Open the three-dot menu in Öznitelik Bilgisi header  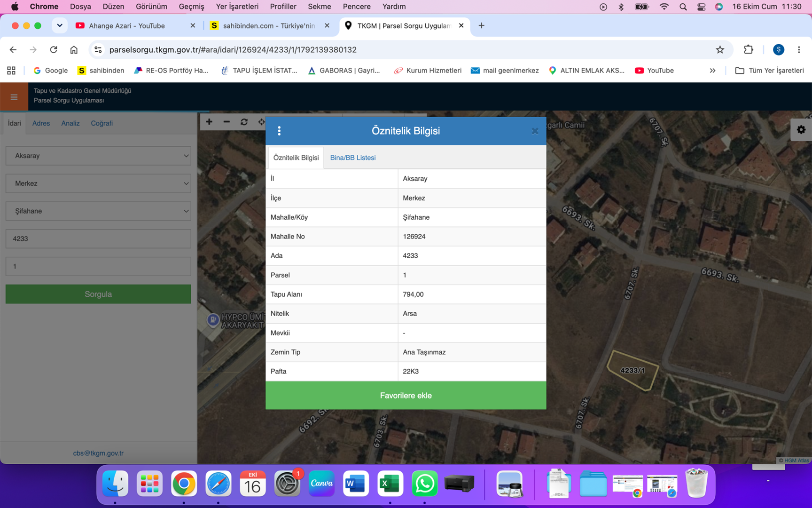[x=279, y=131]
